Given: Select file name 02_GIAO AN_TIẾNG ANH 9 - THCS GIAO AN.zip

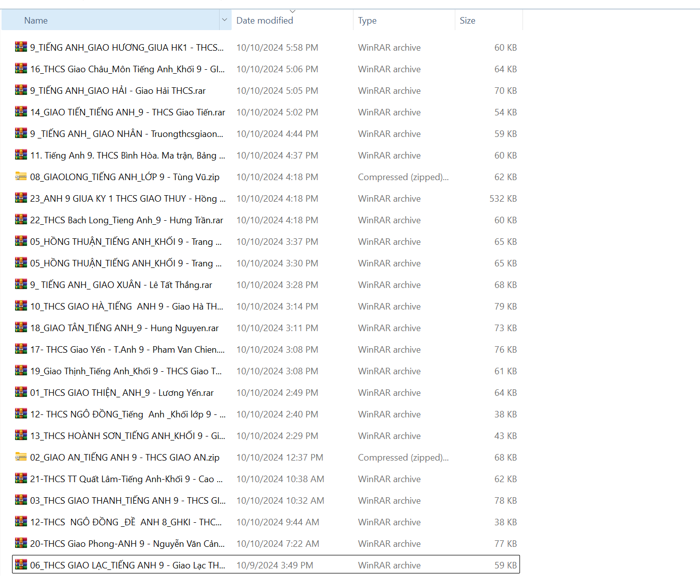Looking at the screenshot, I should [x=125, y=458].
